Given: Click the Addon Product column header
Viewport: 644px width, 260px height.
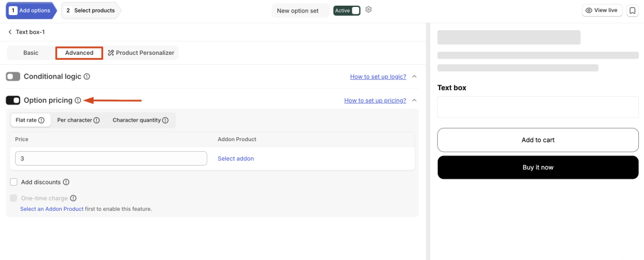Looking at the screenshot, I should pyautogui.click(x=237, y=139).
